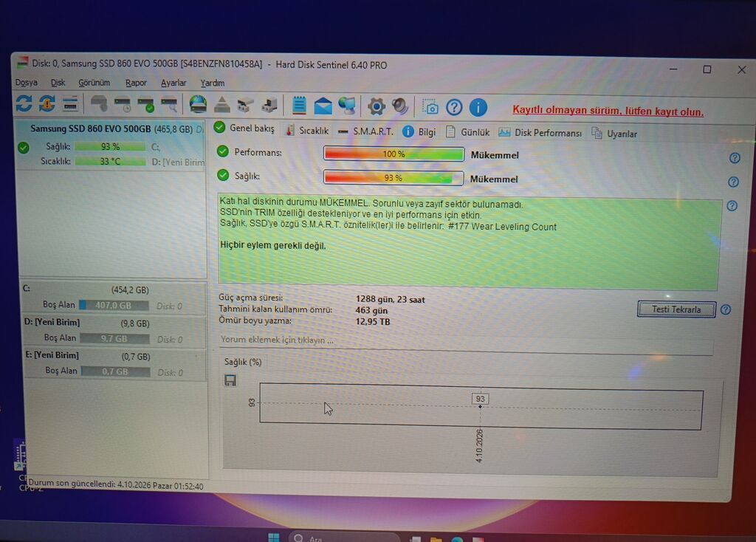Image resolution: width=756 pixels, height=542 pixels.
Task: Open the Dosya menu
Action: (x=26, y=83)
